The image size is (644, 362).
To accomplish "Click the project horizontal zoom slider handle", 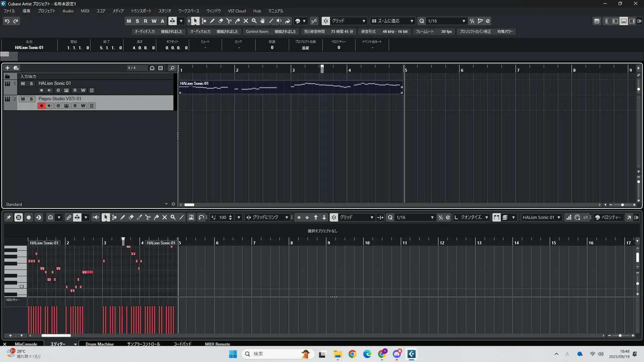I will (623, 204).
